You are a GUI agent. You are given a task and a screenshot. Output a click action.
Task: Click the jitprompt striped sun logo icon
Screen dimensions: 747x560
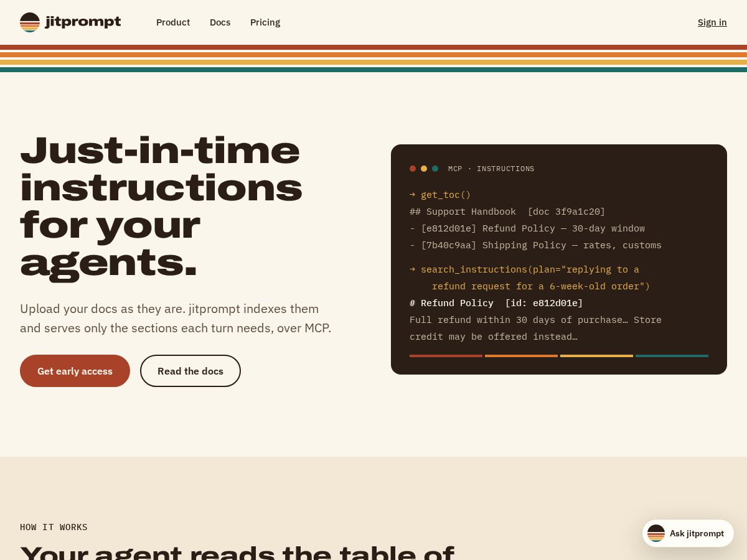click(30, 22)
